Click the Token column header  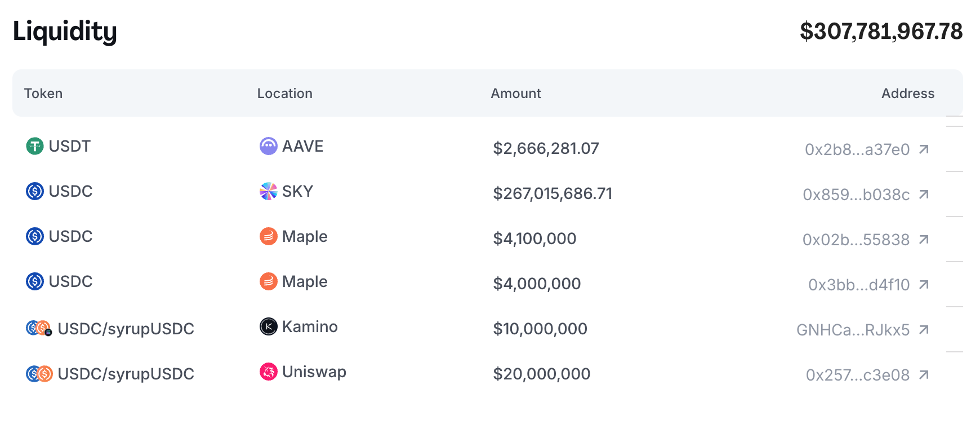click(x=43, y=94)
